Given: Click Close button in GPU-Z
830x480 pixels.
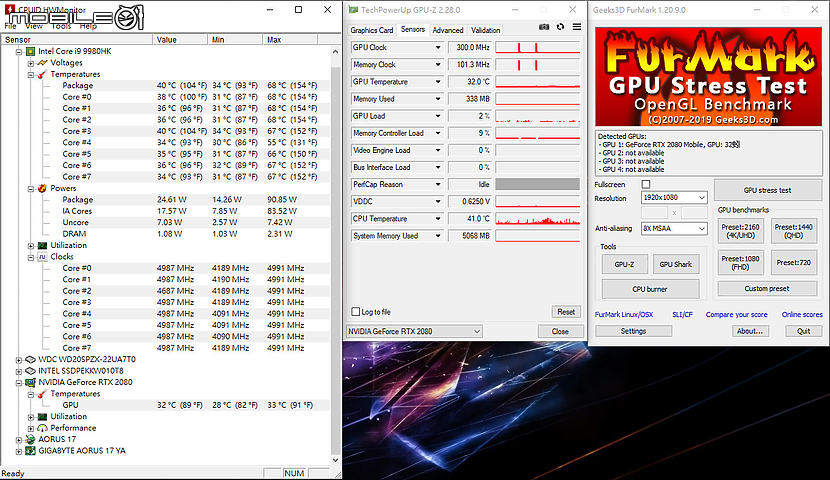Looking at the screenshot, I should coord(560,331).
